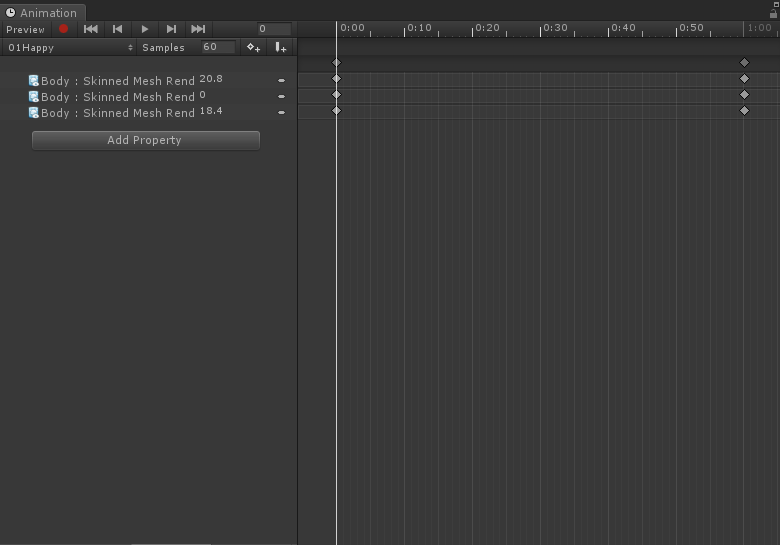Click the mesh renderer icon on the 18.4 row
Viewport: 780px width, 545px height.
[33, 112]
